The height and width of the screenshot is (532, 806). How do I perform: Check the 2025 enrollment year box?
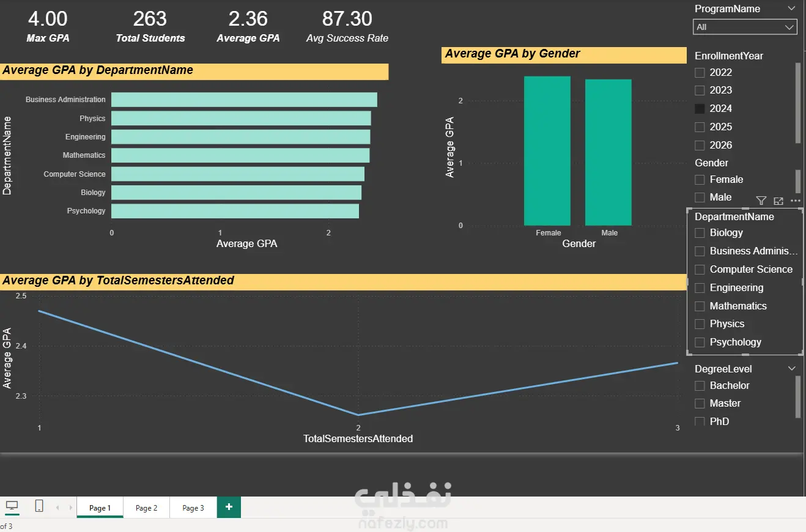pyautogui.click(x=700, y=127)
